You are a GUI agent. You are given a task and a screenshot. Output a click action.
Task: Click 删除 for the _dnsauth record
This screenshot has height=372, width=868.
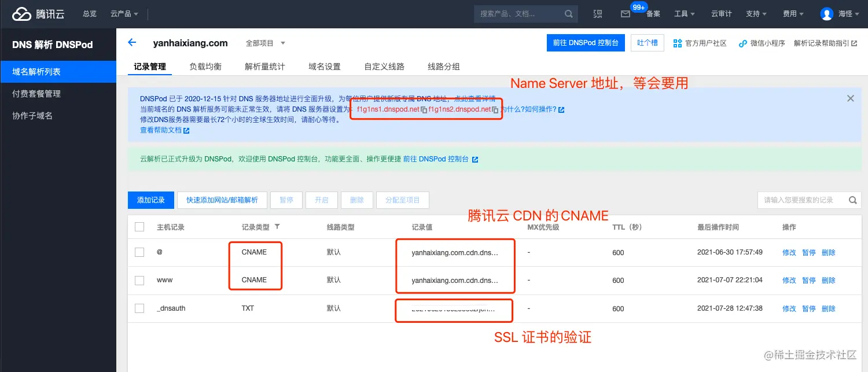(829, 309)
